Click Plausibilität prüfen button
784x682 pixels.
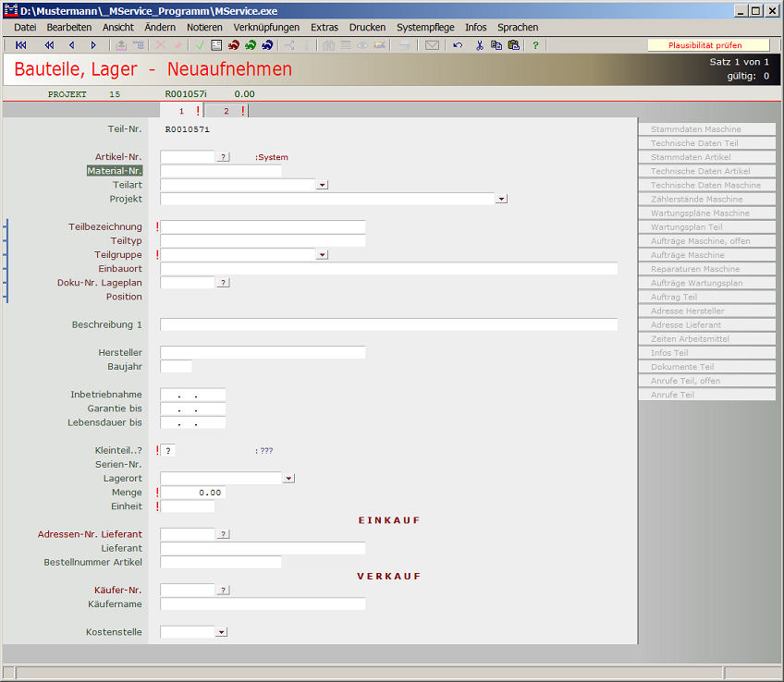pyautogui.click(x=705, y=45)
